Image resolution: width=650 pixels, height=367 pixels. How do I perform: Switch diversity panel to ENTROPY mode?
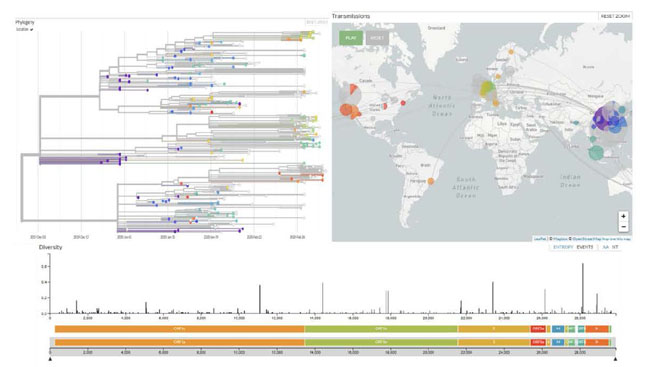click(x=563, y=247)
